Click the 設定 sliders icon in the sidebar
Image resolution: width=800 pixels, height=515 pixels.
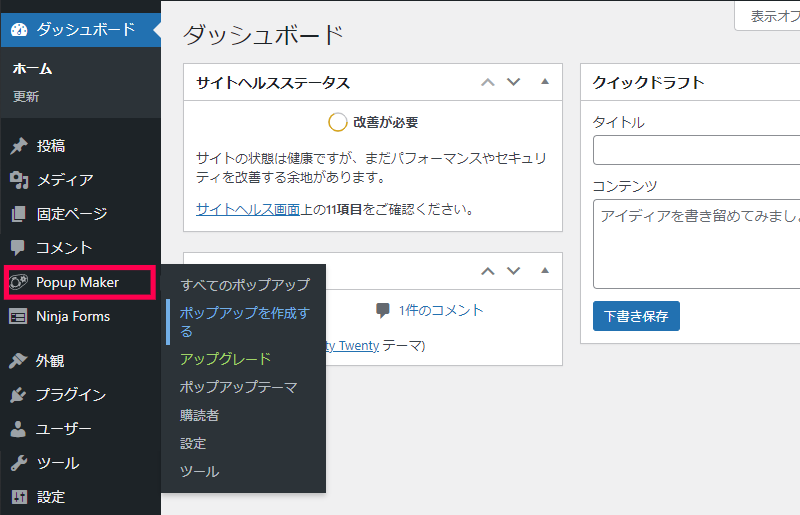[x=19, y=497]
